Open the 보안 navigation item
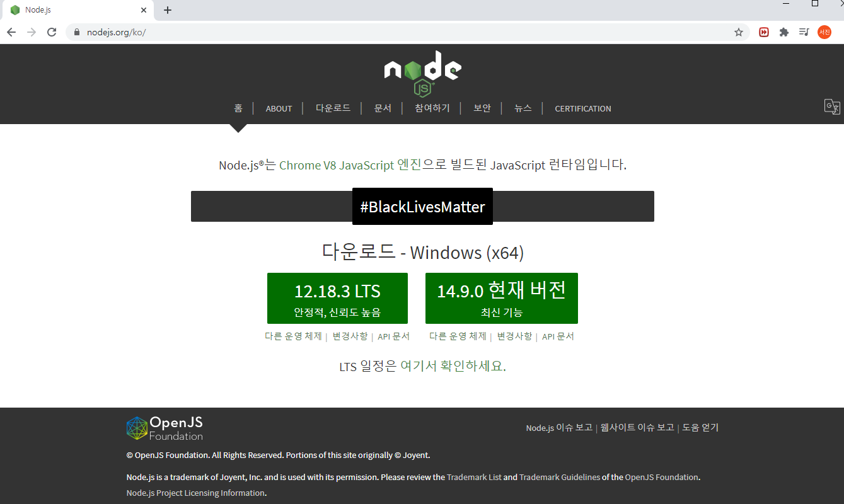 [x=482, y=108]
